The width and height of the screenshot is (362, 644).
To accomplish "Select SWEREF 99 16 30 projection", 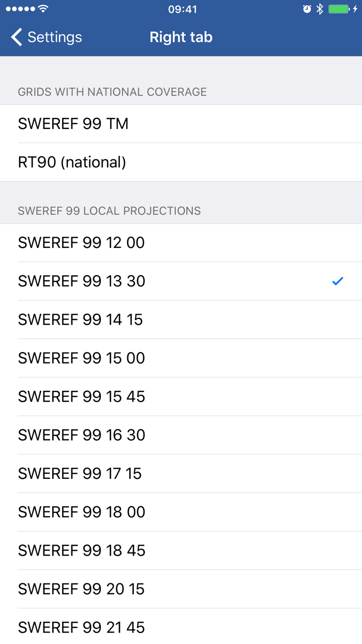I will click(81, 435).
